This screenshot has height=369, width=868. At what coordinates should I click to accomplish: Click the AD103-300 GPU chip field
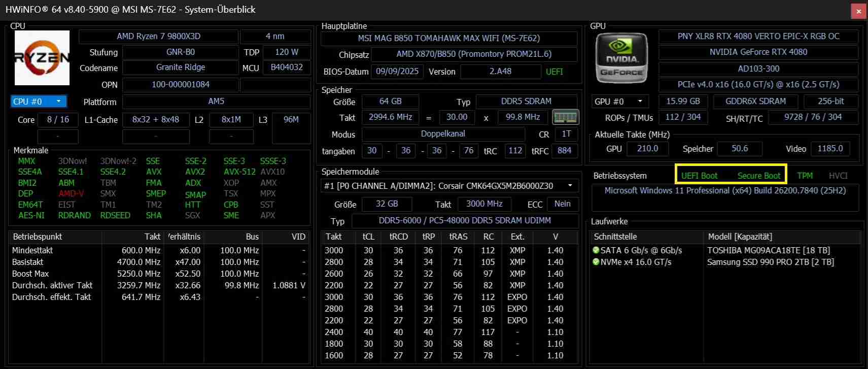click(758, 69)
